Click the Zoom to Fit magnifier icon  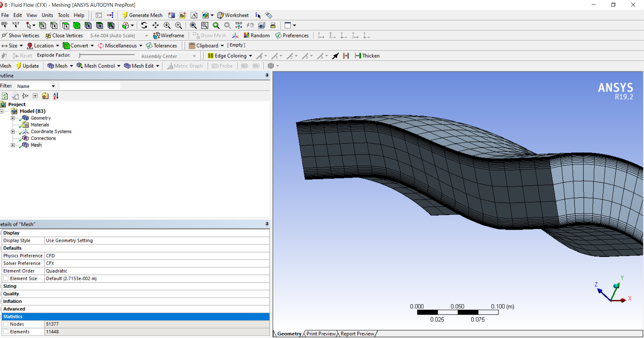click(193, 25)
